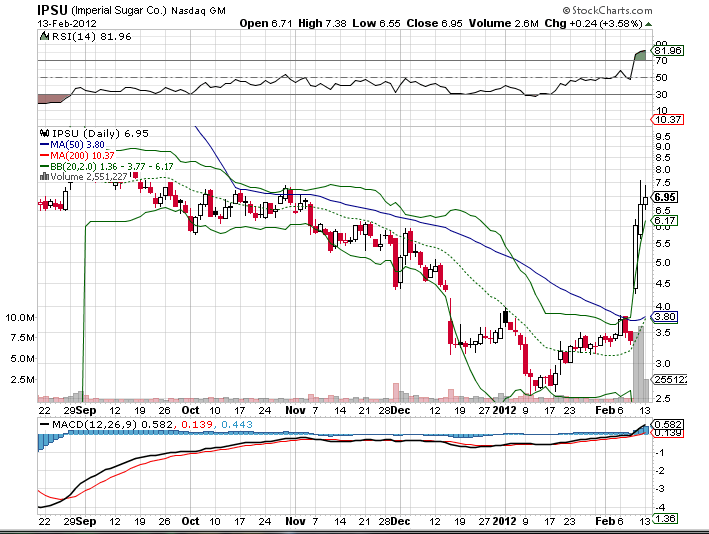
Task: Click the RSI(14) 81.96 label
Action: coord(91,36)
